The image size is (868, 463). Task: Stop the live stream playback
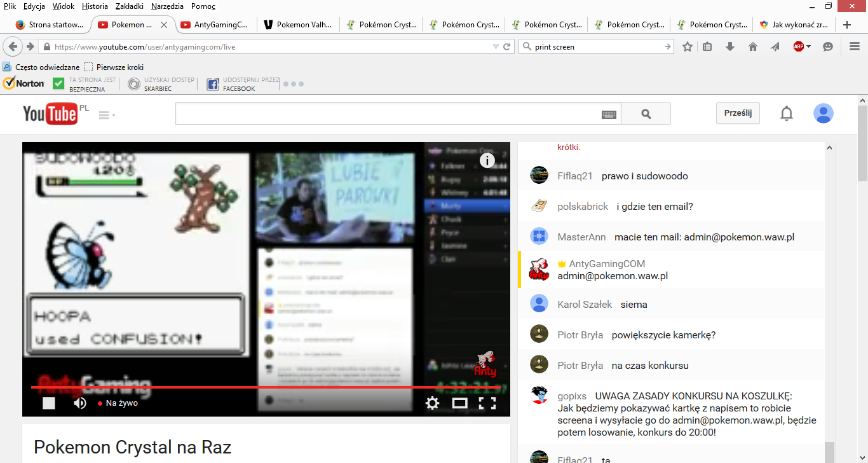(49, 403)
